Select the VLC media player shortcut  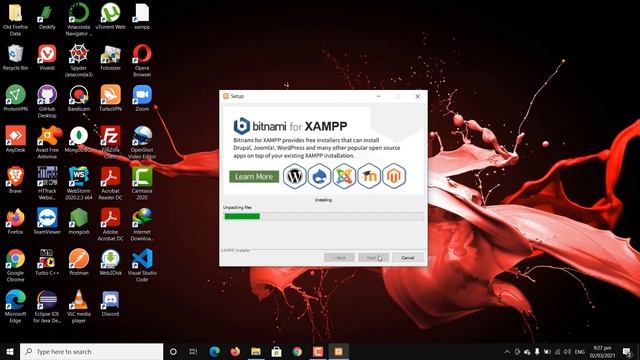(x=79, y=306)
